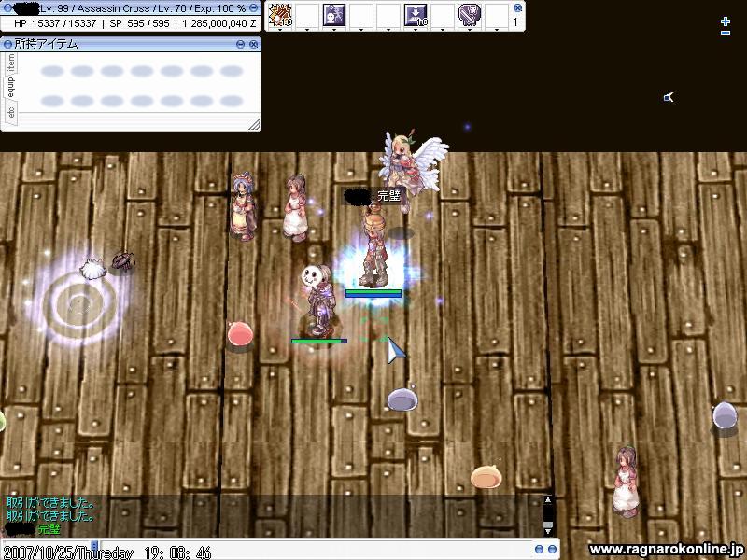Target the orange Drops monster
Image resolution: width=747 pixels, height=560 pixels.
click(486, 477)
